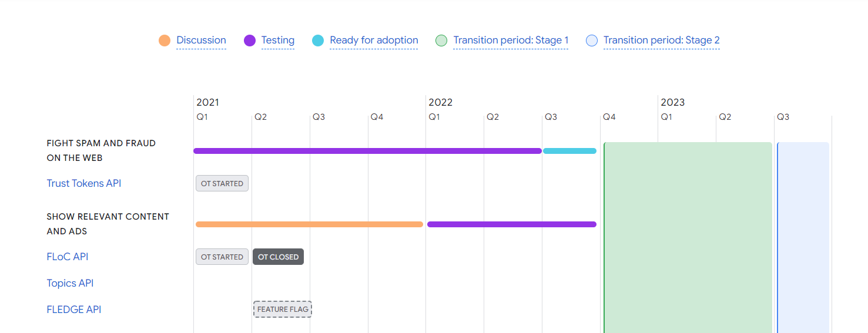Image resolution: width=868 pixels, height=333 pixels.
Task: Click the cyan ready-for-adoption timeline bar
Action: [x=569, y=151]
